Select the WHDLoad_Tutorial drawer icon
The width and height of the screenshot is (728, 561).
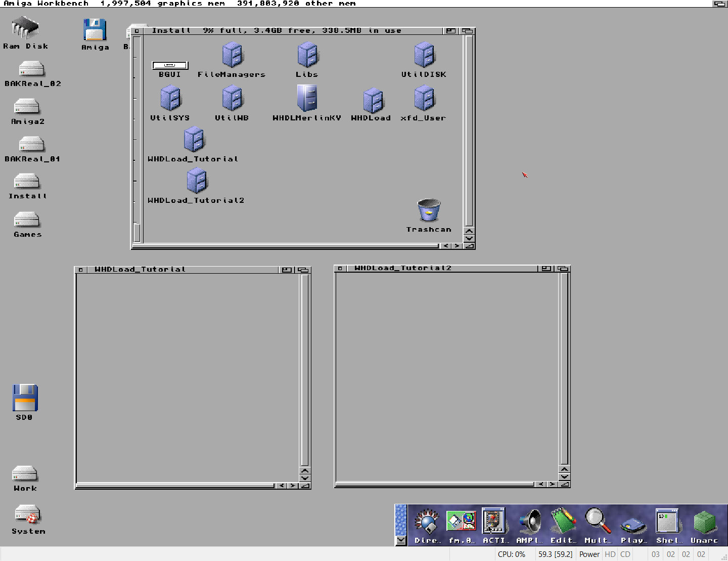[x=194, y=140]
